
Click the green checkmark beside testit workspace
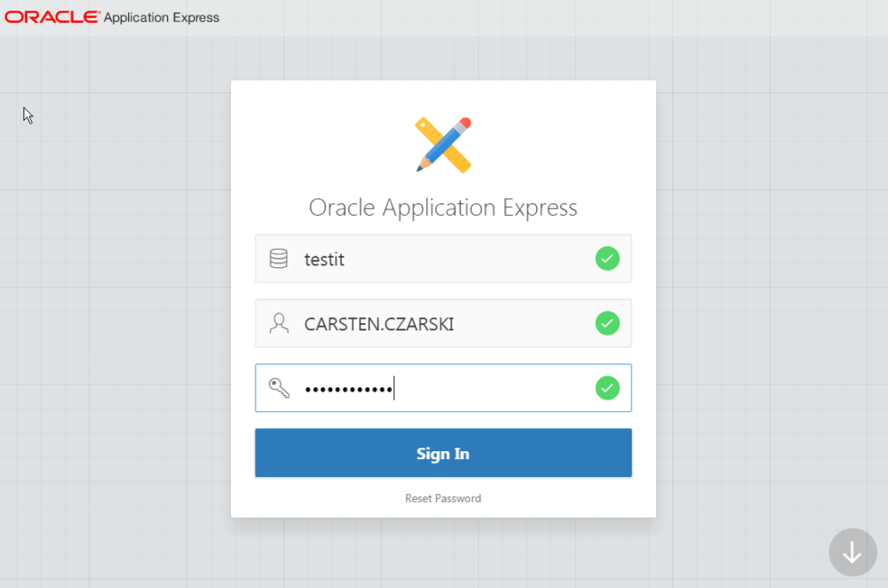607,258
